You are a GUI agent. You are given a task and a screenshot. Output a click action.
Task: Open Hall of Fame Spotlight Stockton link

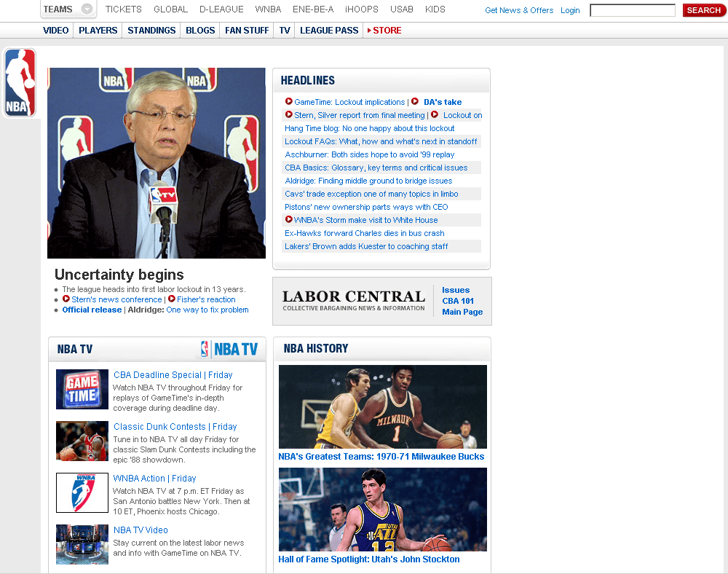click(368, 559)
